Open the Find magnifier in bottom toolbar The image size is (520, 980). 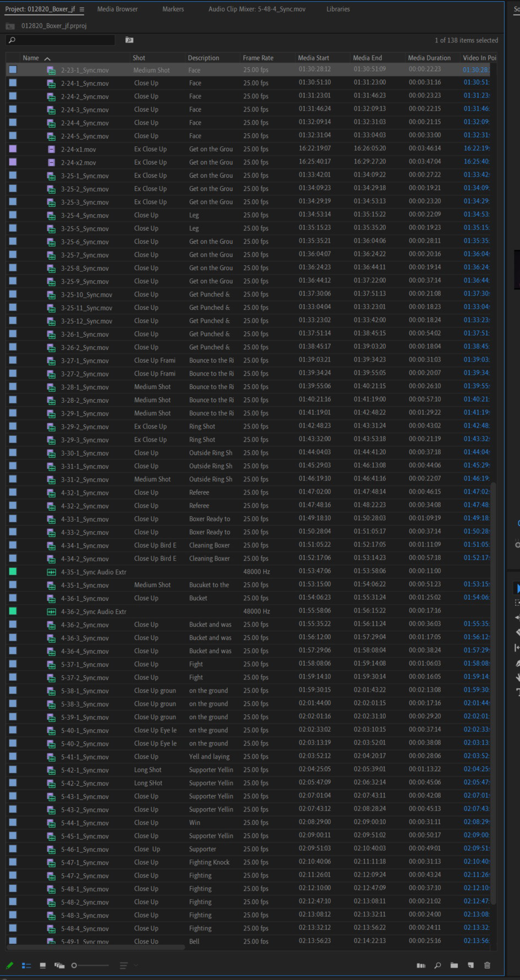[x=437, y=965]
